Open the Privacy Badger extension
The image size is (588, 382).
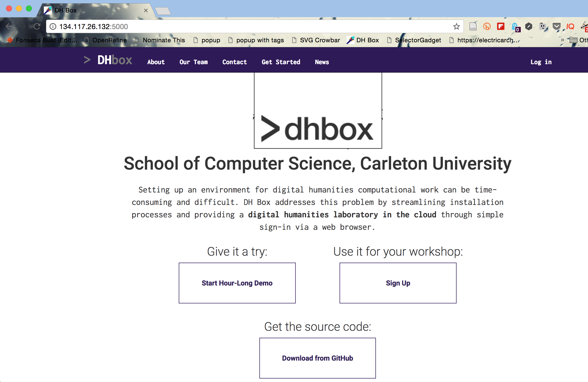(585, 27)
